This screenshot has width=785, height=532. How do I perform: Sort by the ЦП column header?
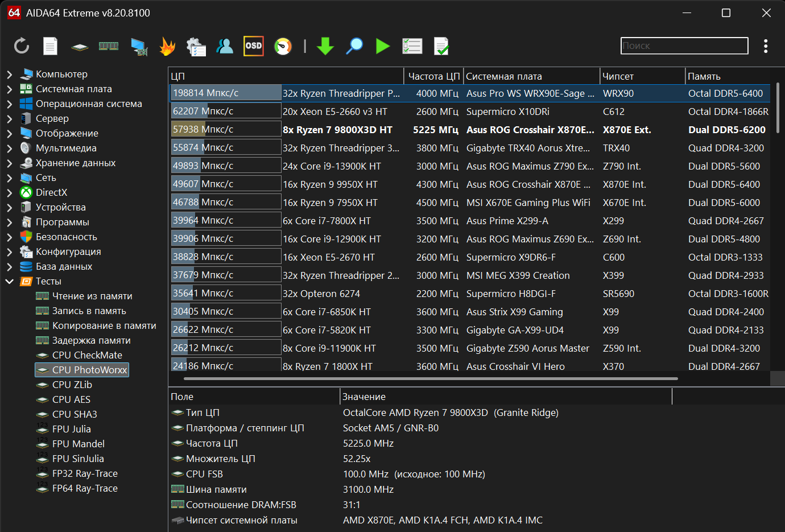tap(286, 76)
